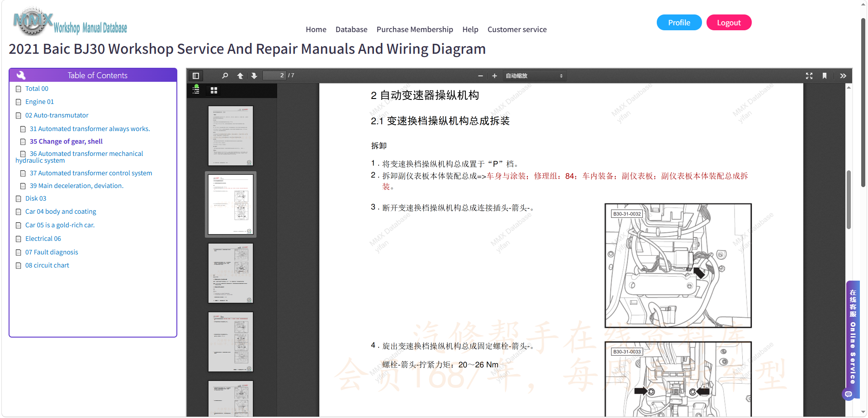The width and height of the screenshot is (868, 418).
Task: Show the document outline view
Action: coord(196,90)
